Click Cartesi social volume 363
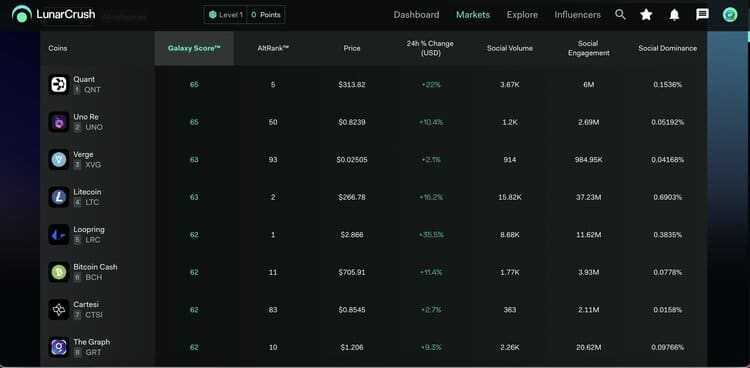The height and width of the screenshot is (368, 750). click(510, 310)
